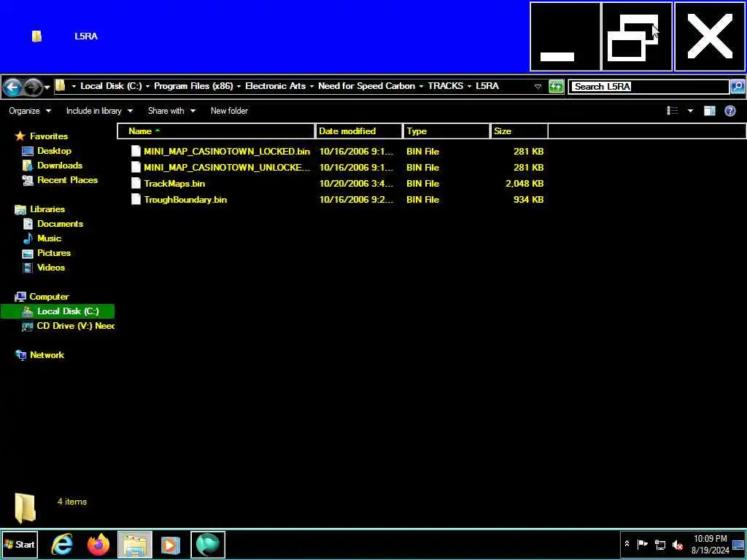Launch Firefox from the taskbar

[x=98, y=544]
